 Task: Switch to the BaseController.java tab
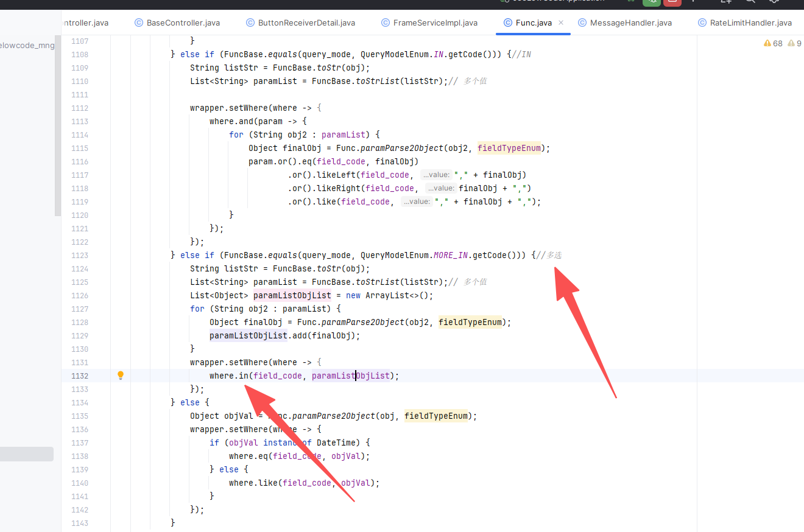[x=183, y=23]
